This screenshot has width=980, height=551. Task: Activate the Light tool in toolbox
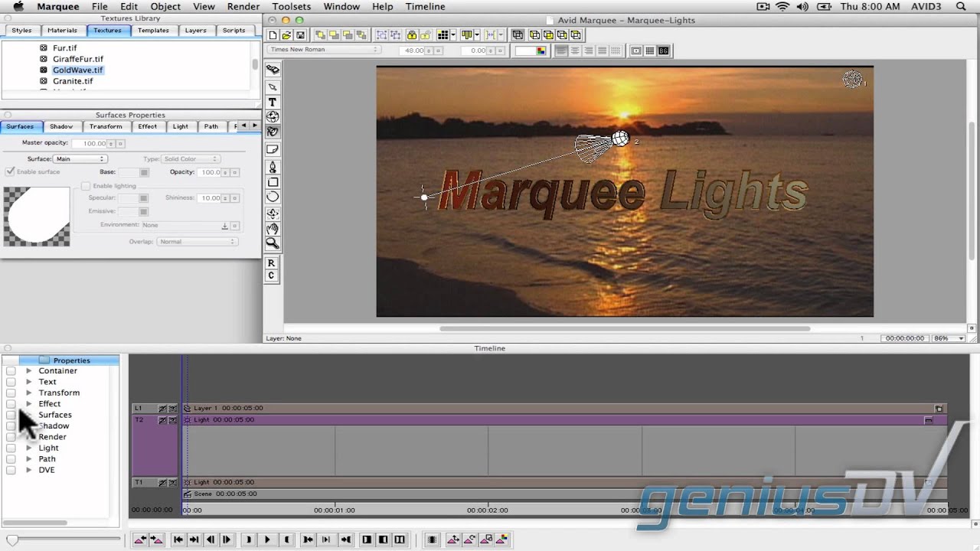click(x=272, y=132)
